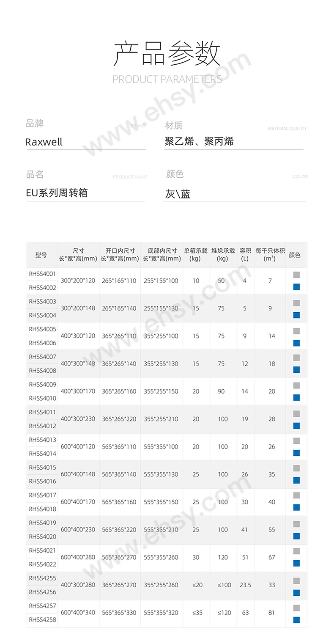
Task: Select the 容积 (L) column header
Action: point(245,255)
